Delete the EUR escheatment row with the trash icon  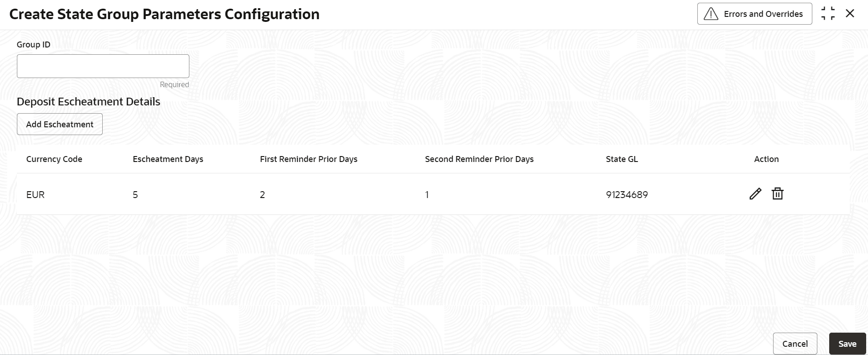click(777, 194)
